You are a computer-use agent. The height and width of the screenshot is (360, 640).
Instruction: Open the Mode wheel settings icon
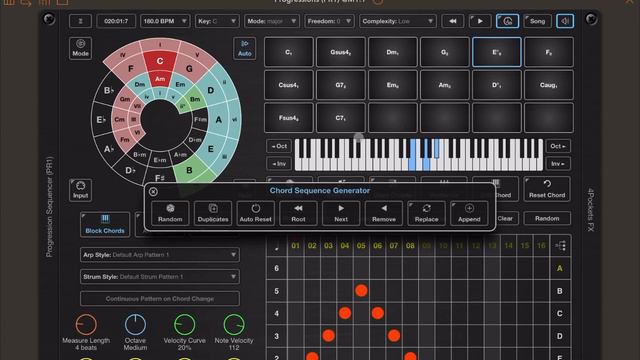tap(80, 48)
